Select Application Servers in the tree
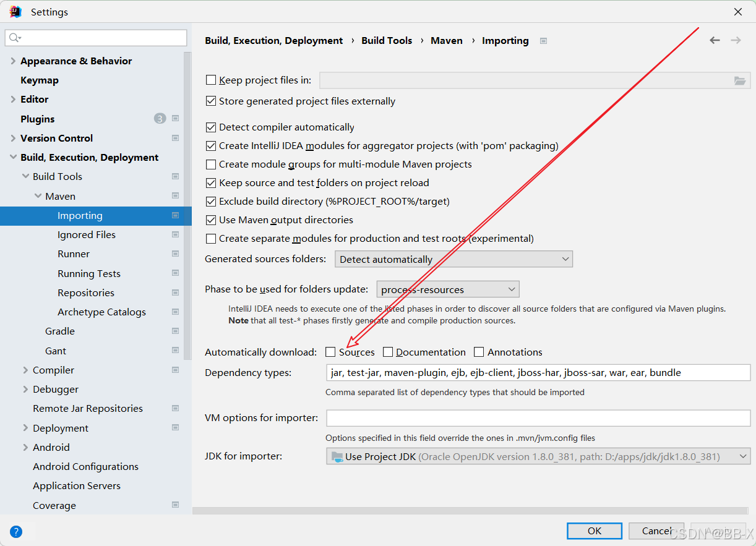This screenshot has height=546, width=756. (77, 485)
